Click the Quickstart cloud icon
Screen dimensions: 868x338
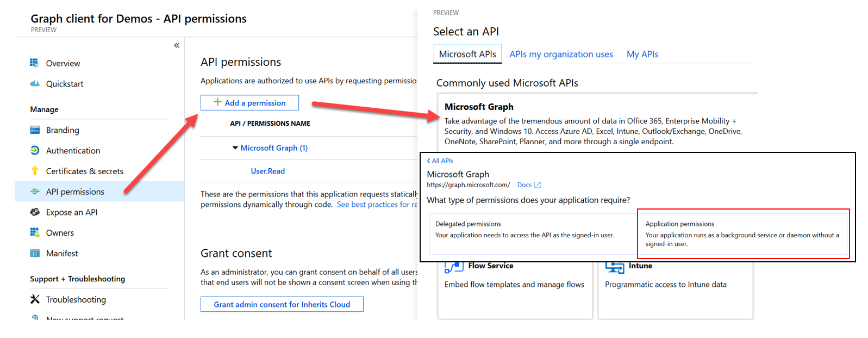(x=35, y=84)
